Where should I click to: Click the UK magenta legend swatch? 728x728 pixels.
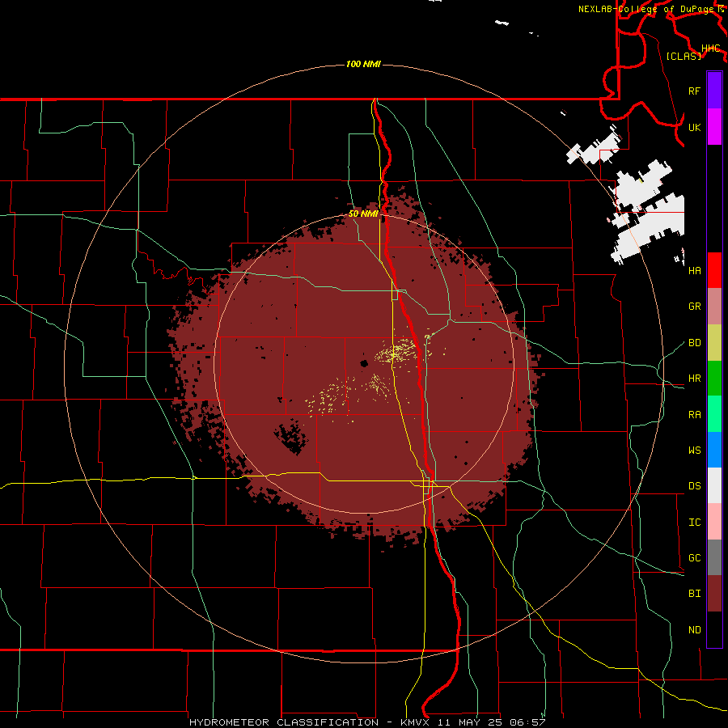(714, 127)
